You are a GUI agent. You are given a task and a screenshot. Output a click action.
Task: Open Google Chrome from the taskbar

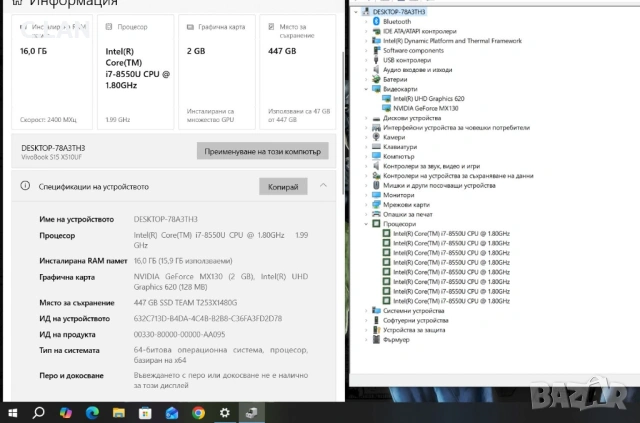[x=198, y=413]
